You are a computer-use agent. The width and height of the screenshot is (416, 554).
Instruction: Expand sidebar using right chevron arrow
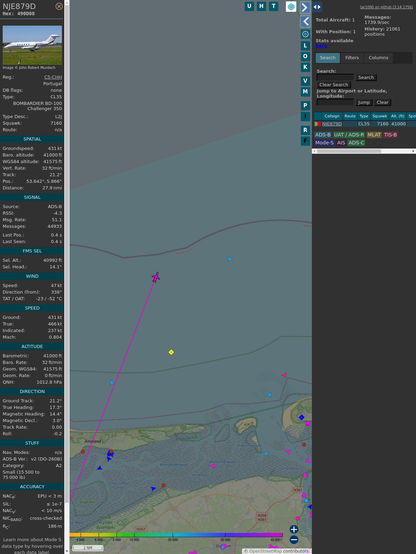(305, 7)
